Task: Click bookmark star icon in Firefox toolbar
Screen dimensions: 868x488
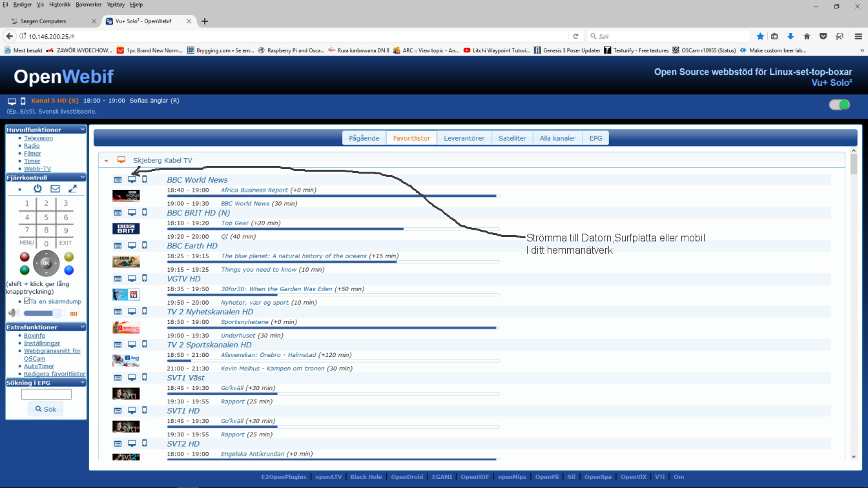Action: pos(760,36)
